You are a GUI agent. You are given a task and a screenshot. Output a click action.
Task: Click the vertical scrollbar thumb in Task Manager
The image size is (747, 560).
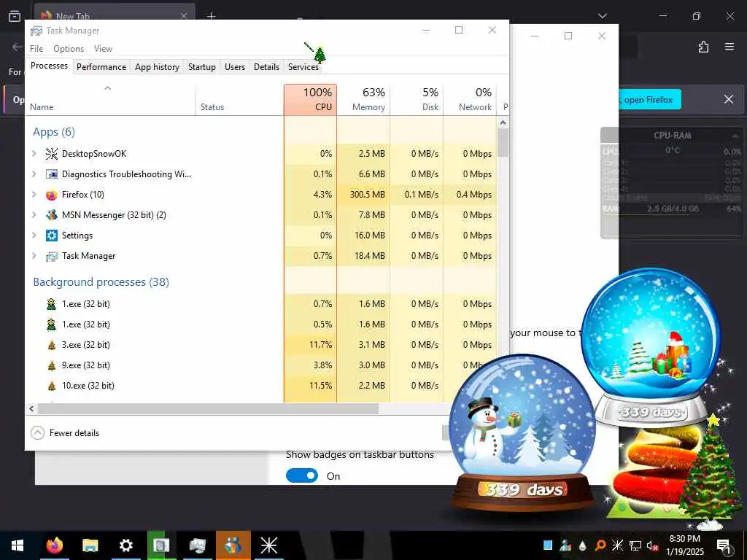coord(503,142)
